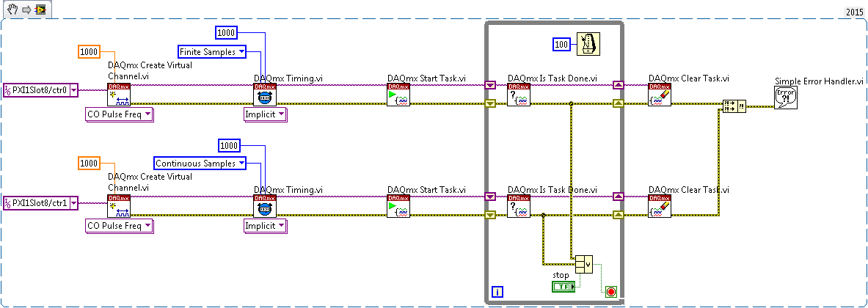Image resolution: width=868 pixels, height=308 pixels.
Task: Select the upper DAQmx Is Task Done node
Action: (519, 95)
